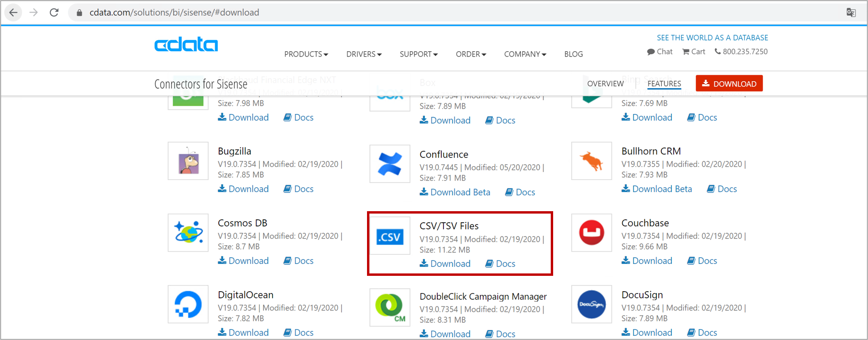The image size is (868, 340).
Task: Click the red DOWNLOAD button
Action: click(x=729, y=83)
